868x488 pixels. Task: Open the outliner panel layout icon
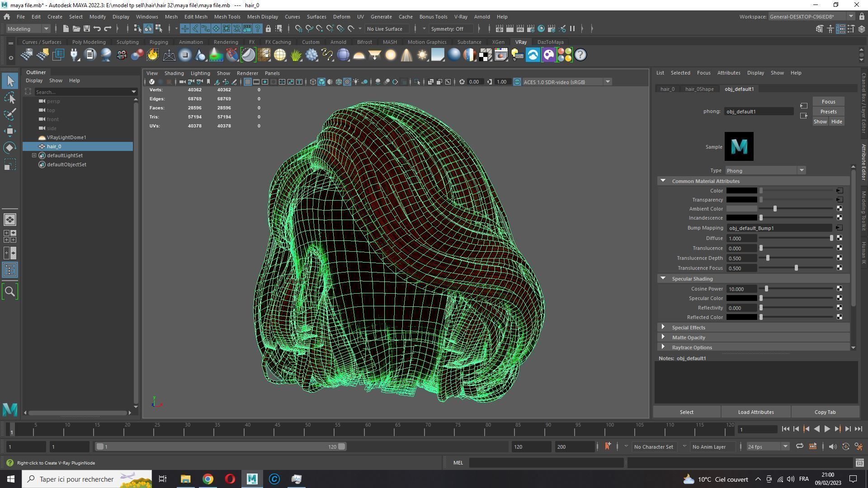(10, 270)
